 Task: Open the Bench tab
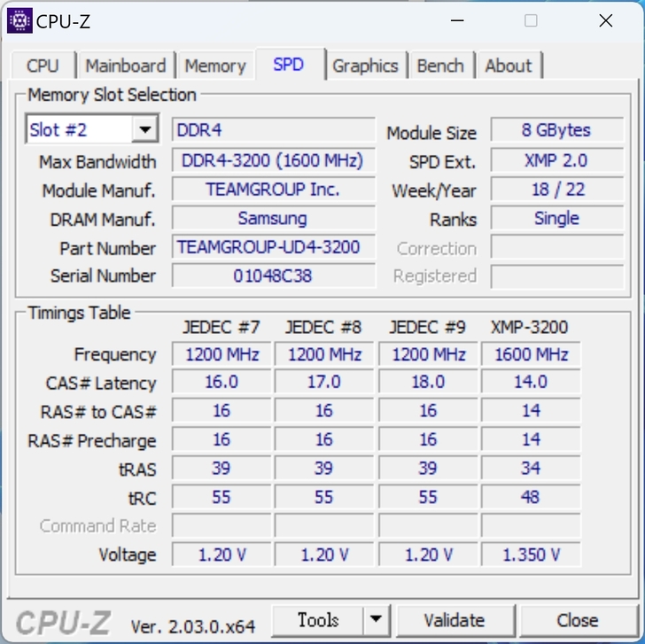point(440,66)
